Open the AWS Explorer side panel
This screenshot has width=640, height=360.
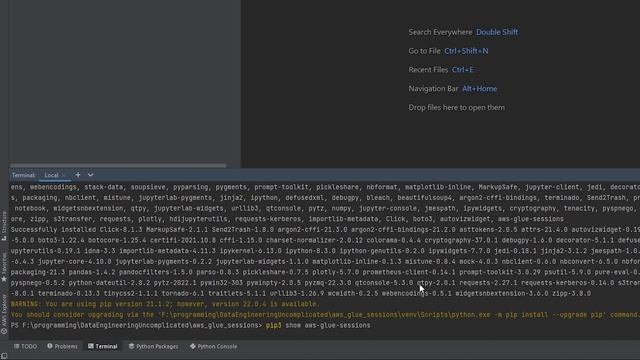pos(4,314)
